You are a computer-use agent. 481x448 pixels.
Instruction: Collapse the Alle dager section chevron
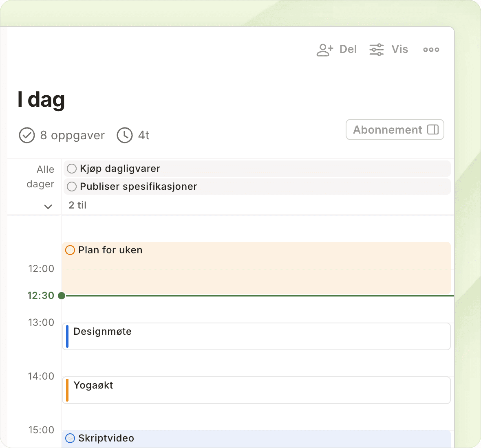48,206
